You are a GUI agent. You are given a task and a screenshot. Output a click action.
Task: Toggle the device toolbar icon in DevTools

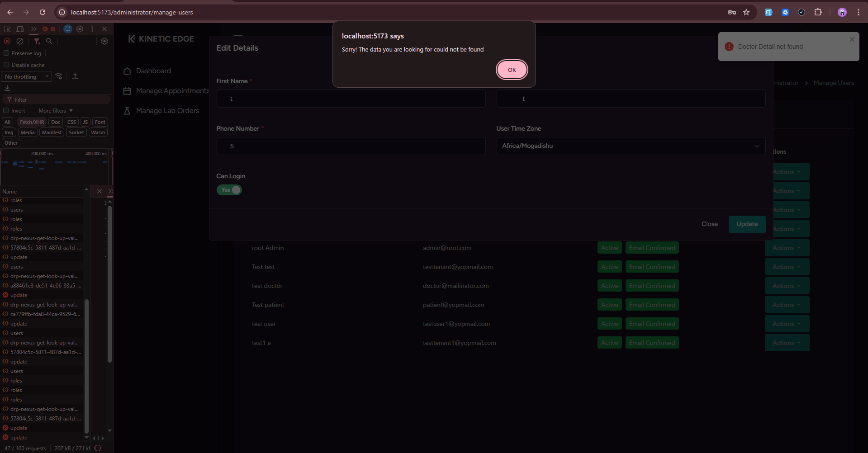(20, 29)
